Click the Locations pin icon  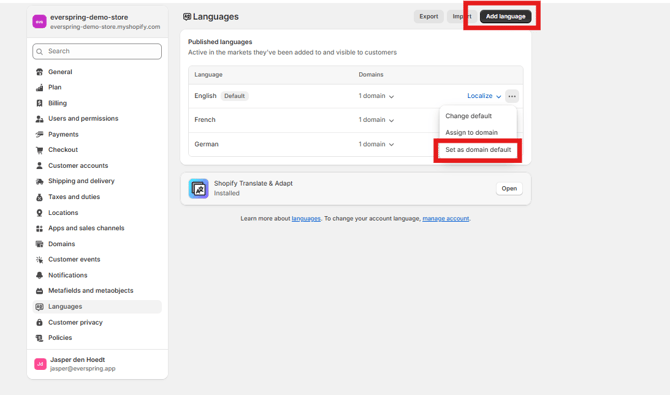click(x=39, y=212)
